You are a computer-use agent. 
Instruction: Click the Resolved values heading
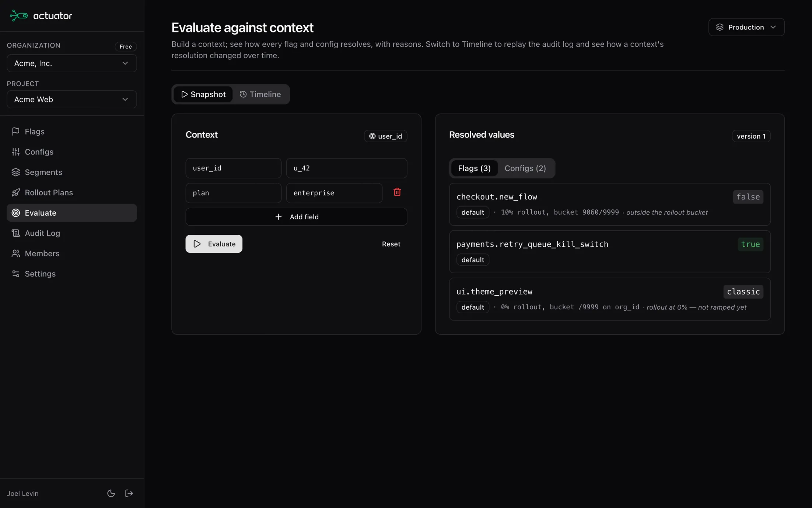(x=482, y=135)
